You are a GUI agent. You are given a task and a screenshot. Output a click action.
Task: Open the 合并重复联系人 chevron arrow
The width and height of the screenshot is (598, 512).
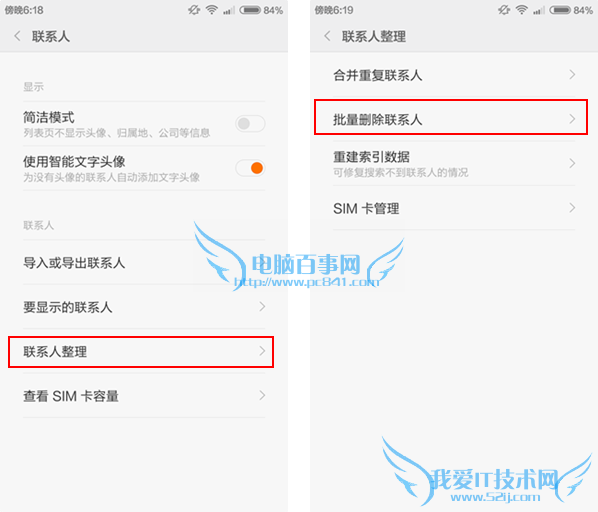[x=572, y=74]
